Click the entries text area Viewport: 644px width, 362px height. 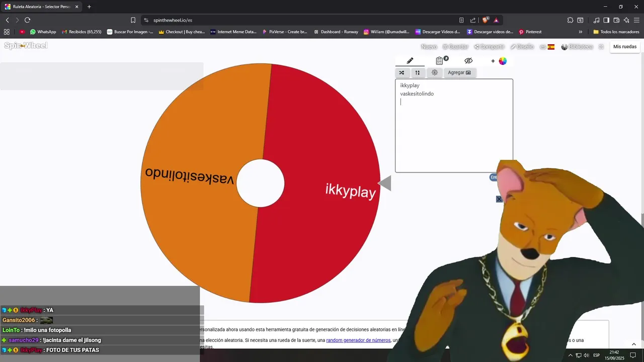coord(454,126)
